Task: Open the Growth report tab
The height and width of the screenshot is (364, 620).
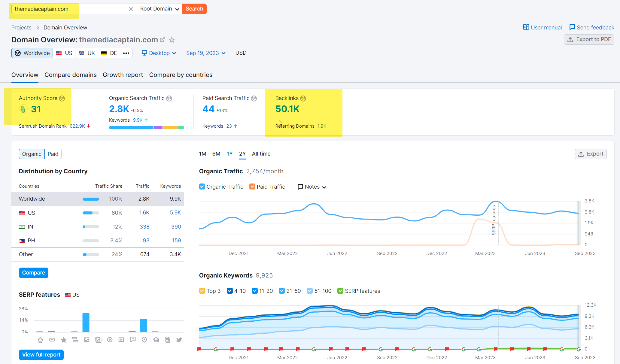Action: [x=123, y=75]
